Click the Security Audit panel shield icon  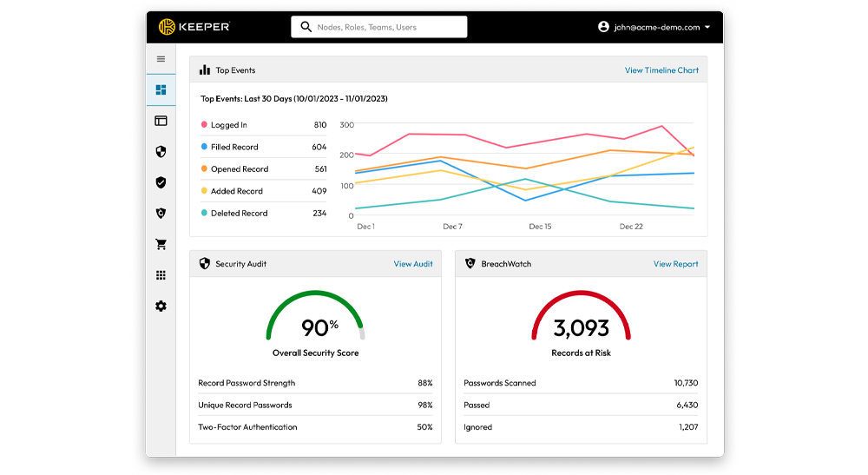(x=205, y=263)
